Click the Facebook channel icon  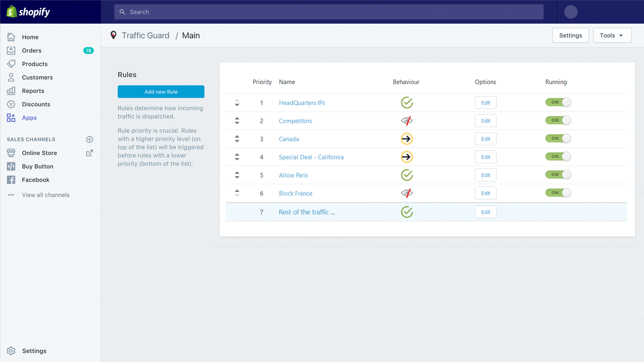click(x=11, y=179)
